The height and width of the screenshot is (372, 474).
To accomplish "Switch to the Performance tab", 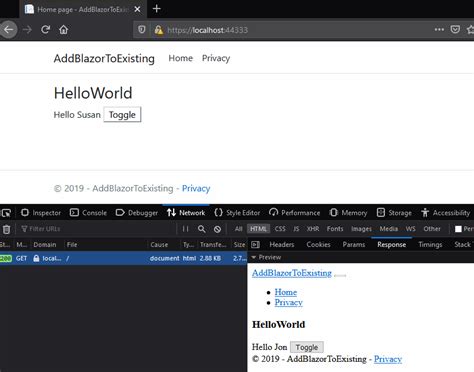I will [x=294, y=213].
